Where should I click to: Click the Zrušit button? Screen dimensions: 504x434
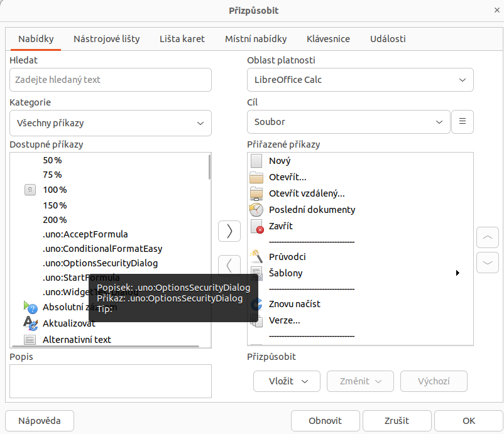(397, 421)
